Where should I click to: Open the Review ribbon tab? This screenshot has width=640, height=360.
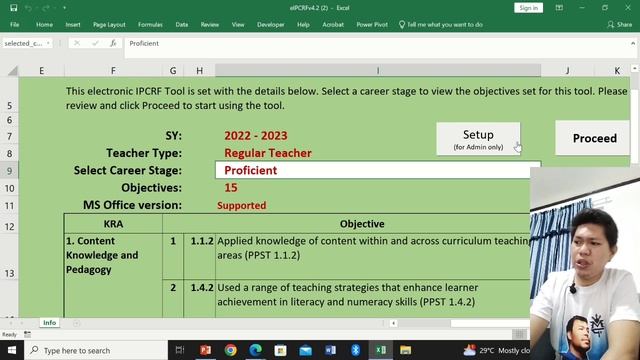click(x=209, y=24)
